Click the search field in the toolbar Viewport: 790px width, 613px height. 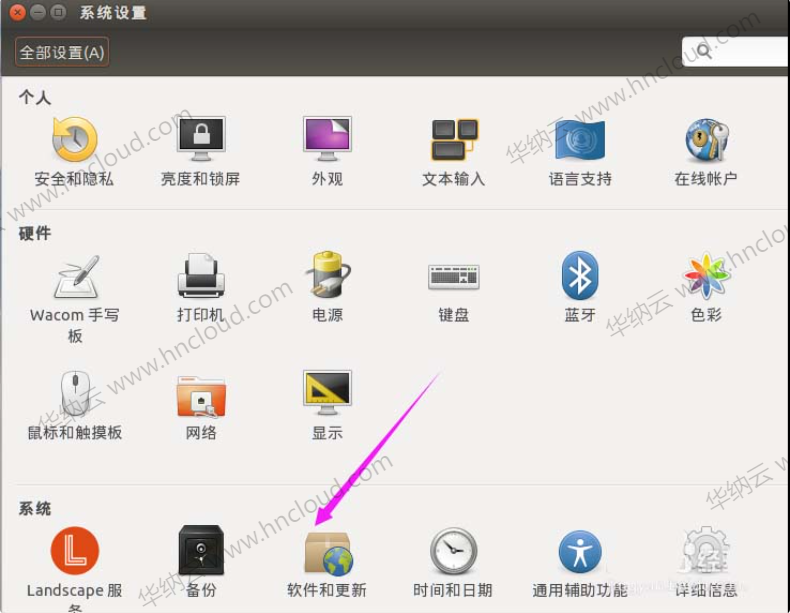click(736, 51)
